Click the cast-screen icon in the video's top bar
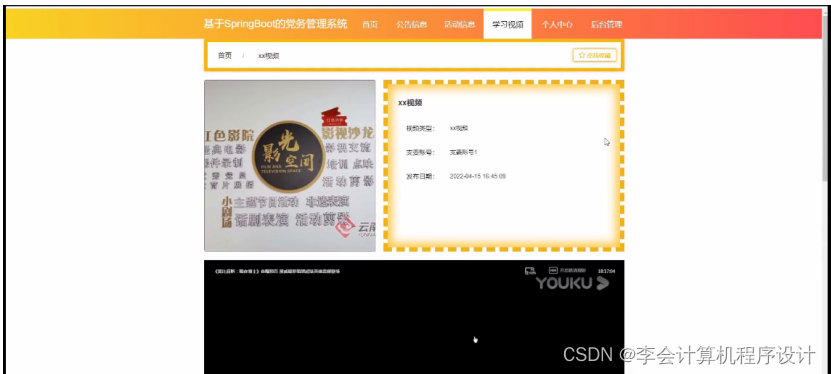This screenshot has height=374, width=831. pyautogui.click(x=530, y=271)
